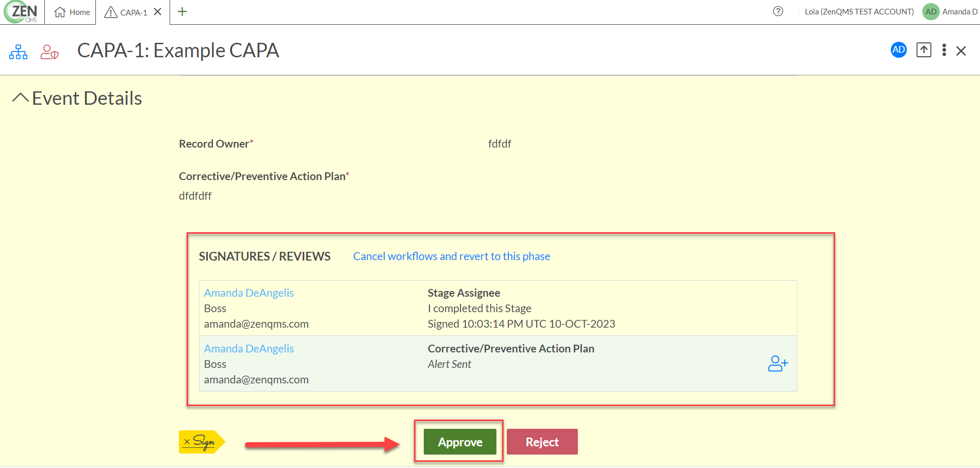Click Cancel workflows and revert link
Screen dimensions: 980x468
pyautogui.click(x=451, y=256)
